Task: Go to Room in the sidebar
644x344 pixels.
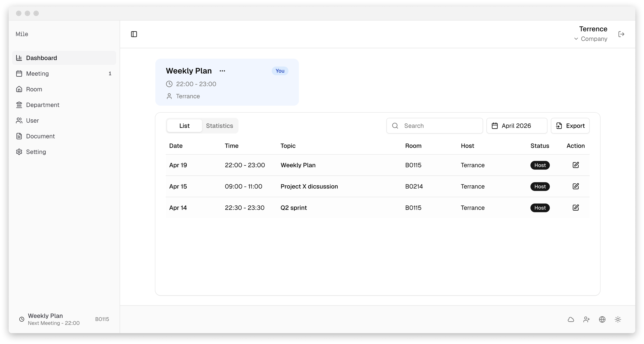Action: coord(64,89)
